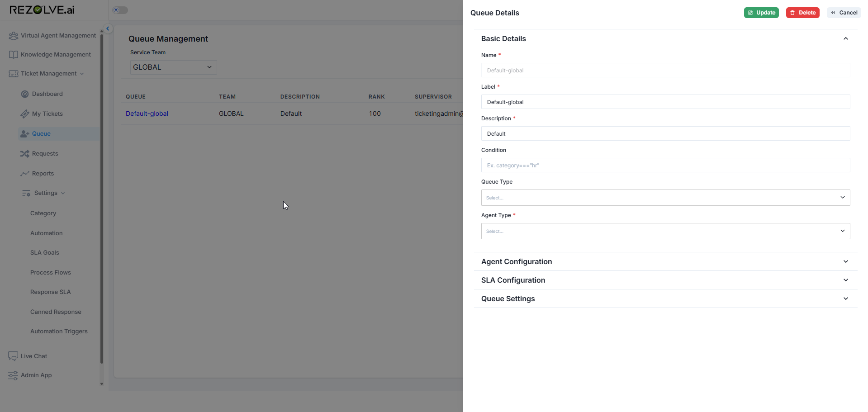Screen dimensions: 868x412
Task: Open Process Flows settings
Action: click(x=51, y=273)
